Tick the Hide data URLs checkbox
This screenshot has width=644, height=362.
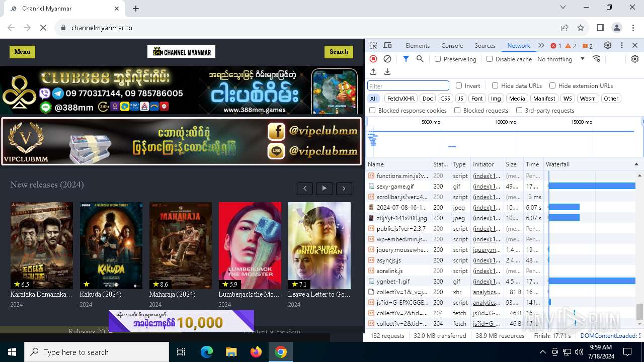[x=495, y=85]
